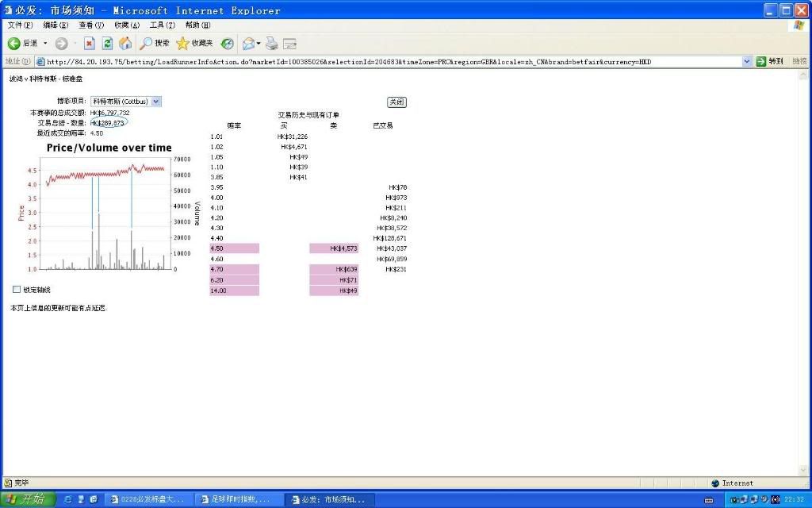Screen dimensions: 812x508
Task: Click the 关闭 close page button
Action: tap(396, 102)
